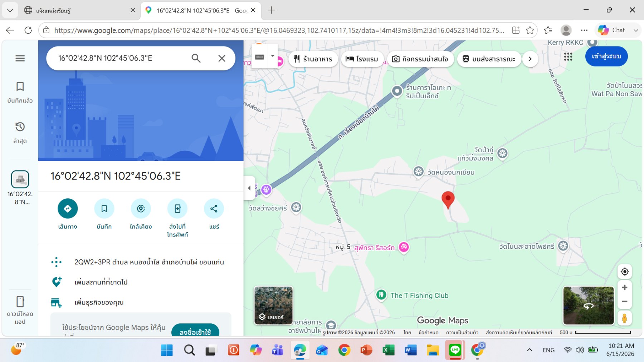
Task: Click the Street View pegman icon
Action: (625, 318)
